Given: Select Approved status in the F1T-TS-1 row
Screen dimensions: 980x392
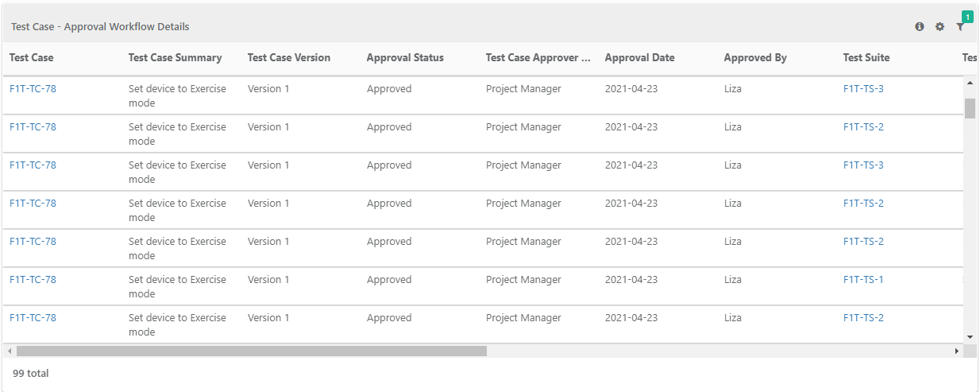Looking at the screenshot, I should 389,279.
